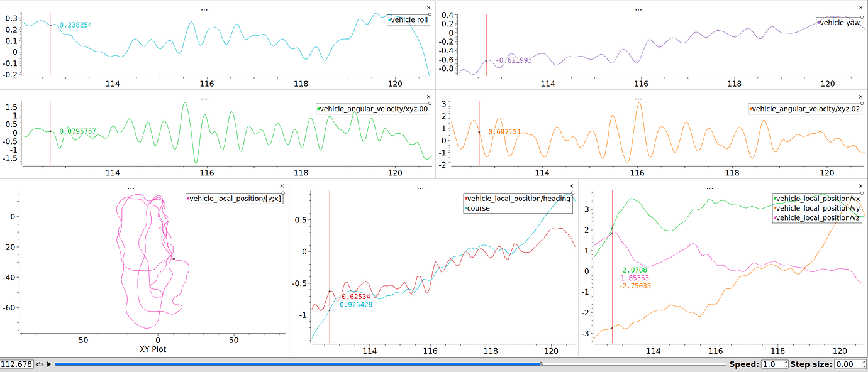Toggle the vehicle_angular_velocity/xyz.00 legend entry

[374, 109]
